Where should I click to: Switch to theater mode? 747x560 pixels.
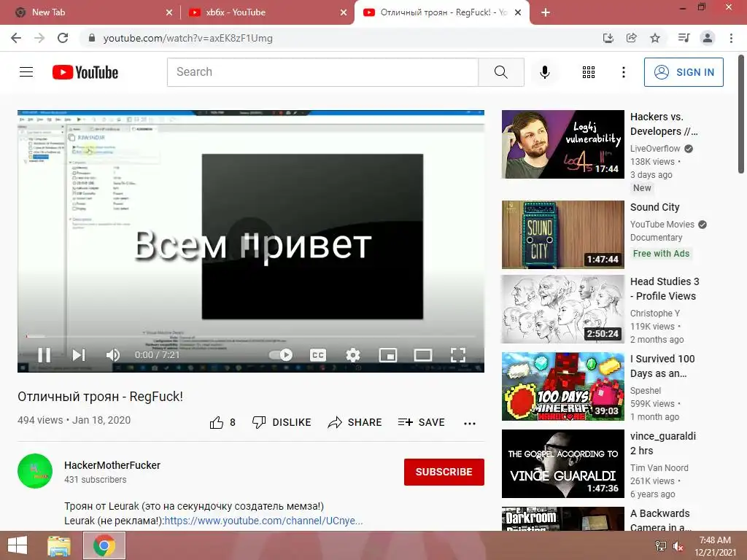pyautogui.click(x=423, y=355)
